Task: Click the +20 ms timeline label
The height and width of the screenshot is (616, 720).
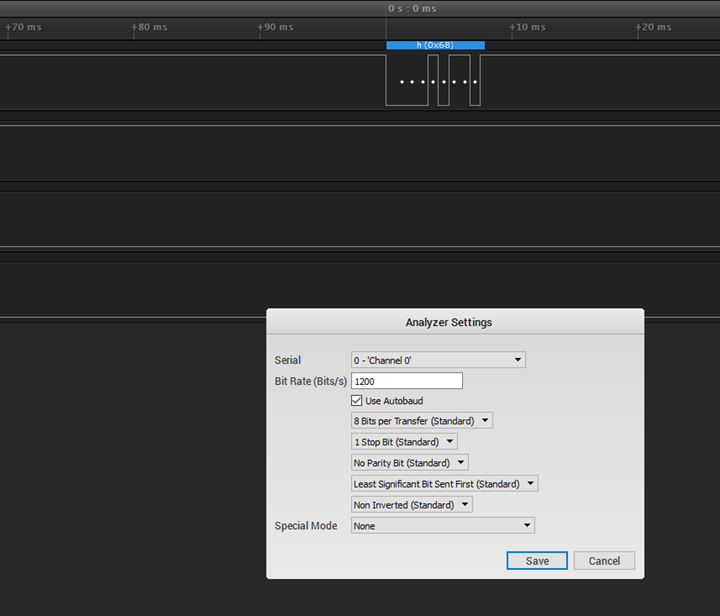Action: point(653,27)
